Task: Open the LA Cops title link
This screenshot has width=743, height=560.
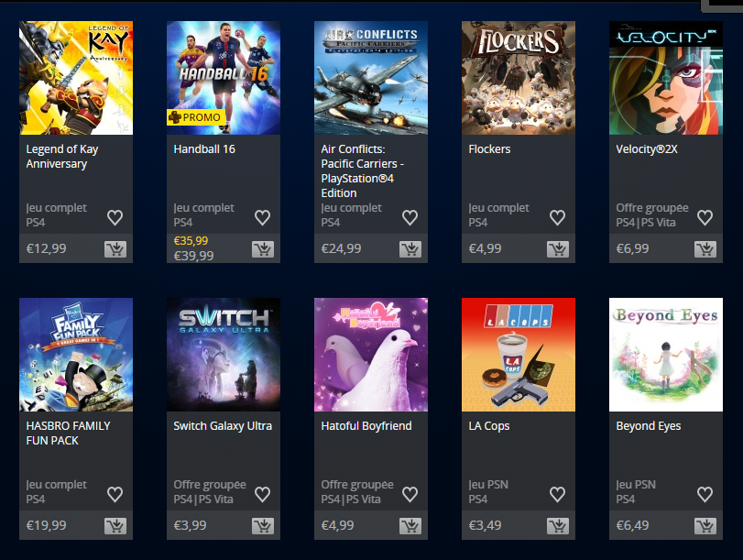Action: coord(489,426)
